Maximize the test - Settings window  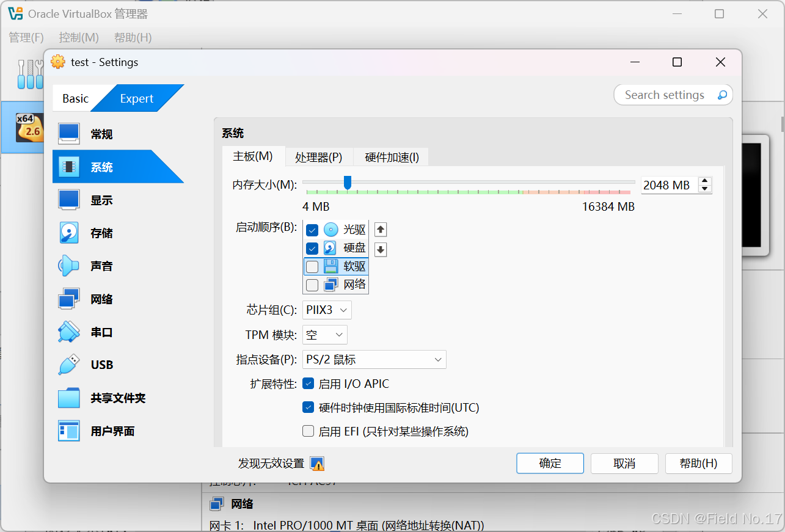tap(677, 62)
